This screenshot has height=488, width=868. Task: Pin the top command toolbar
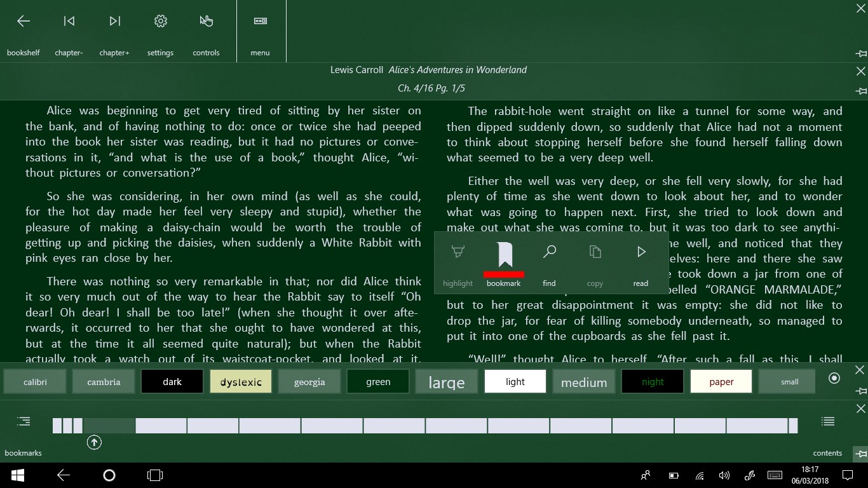coord(861,54)
